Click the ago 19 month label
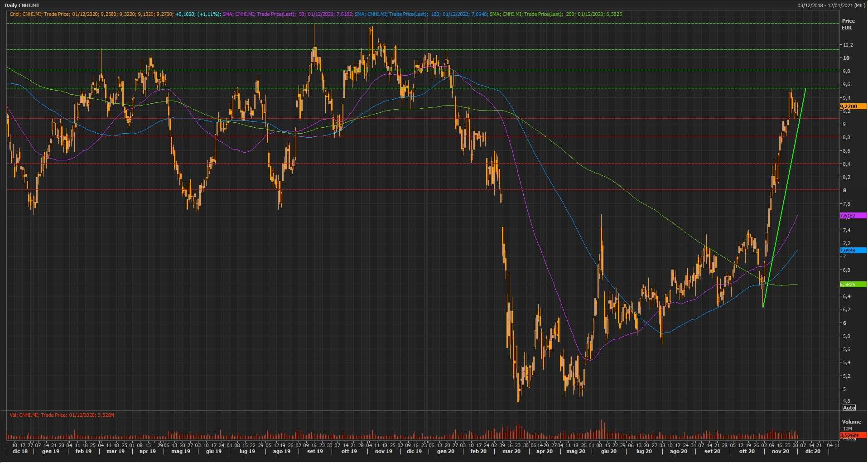 point(281,452)
